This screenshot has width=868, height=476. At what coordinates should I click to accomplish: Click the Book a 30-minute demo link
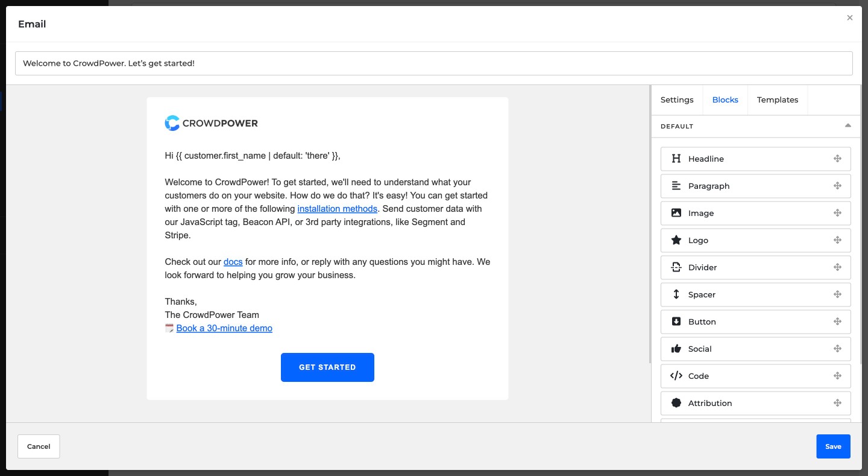pyautogui.click(x=224, y=328)
